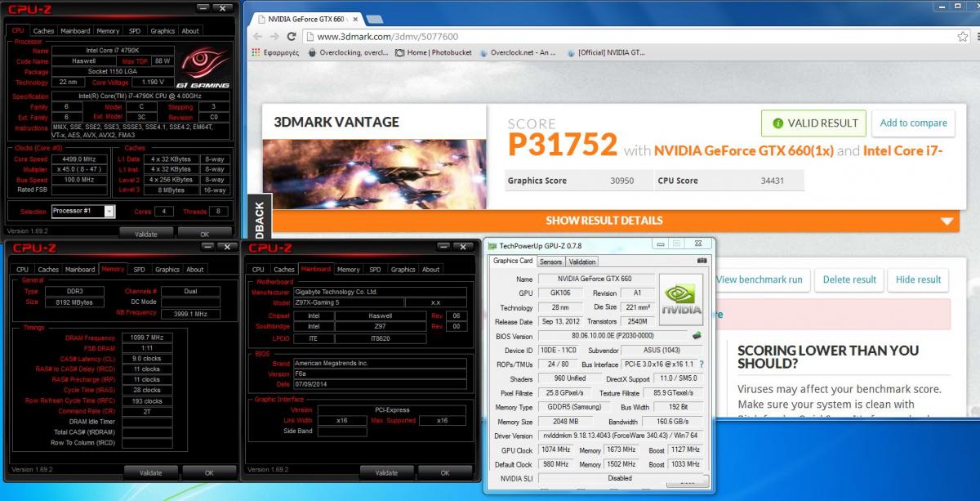Viewport: 980px width, 501px height.
Task: Open the Home | Photobucket bookmark
Action: (x=433, y=53)
